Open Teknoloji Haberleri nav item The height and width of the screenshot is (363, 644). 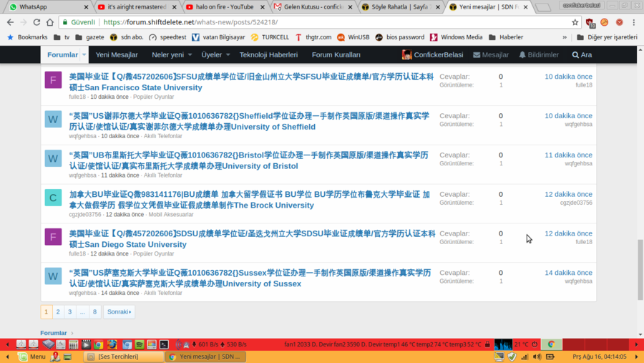click(x=268, y=54)
